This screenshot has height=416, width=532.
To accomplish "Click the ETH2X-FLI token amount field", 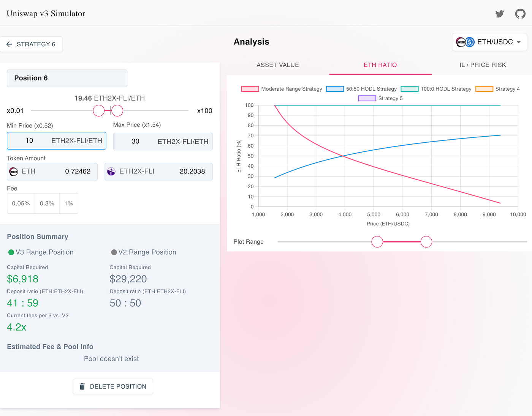I will [x=158, y=172].
